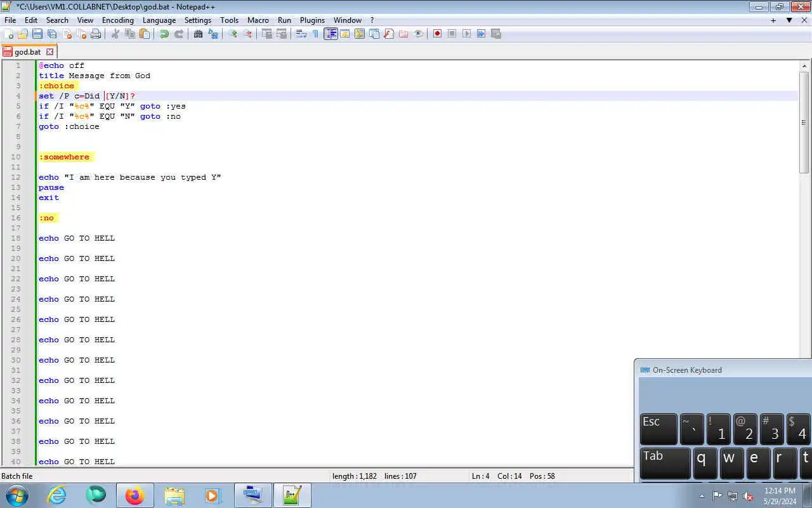The image size is (812, 508).
Task: Close the god.bat tab with red X
Action: point(50,52)
